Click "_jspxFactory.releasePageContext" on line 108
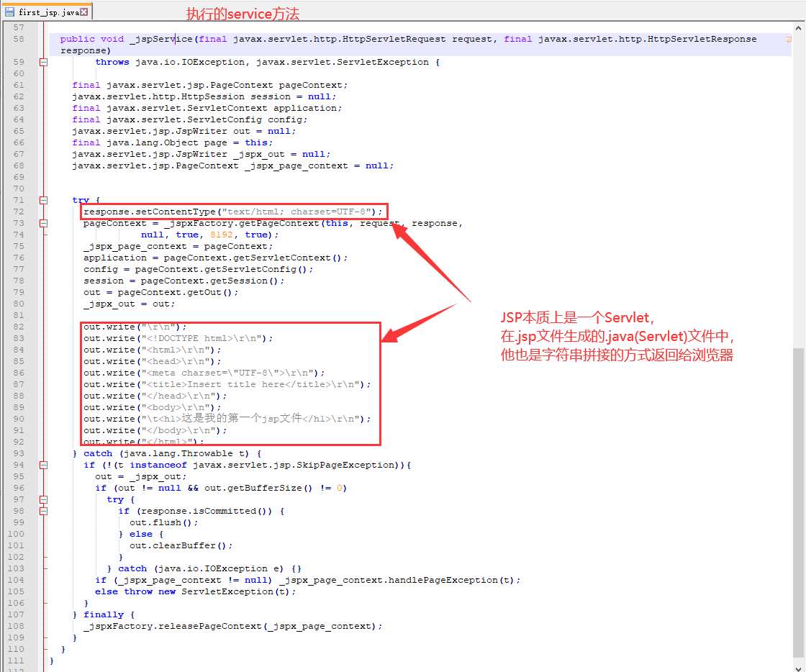This screenshot has height=672, width=806. (x=173, y=626)
